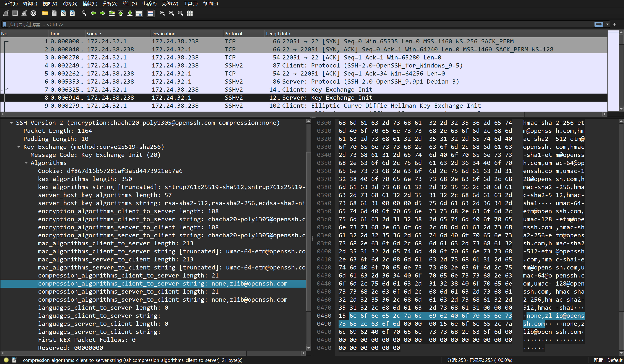Image resolution: width=624 pixels, height=364 pixels.
Task: Click the go to specified packet icon
Action: (x=112, y=13)
